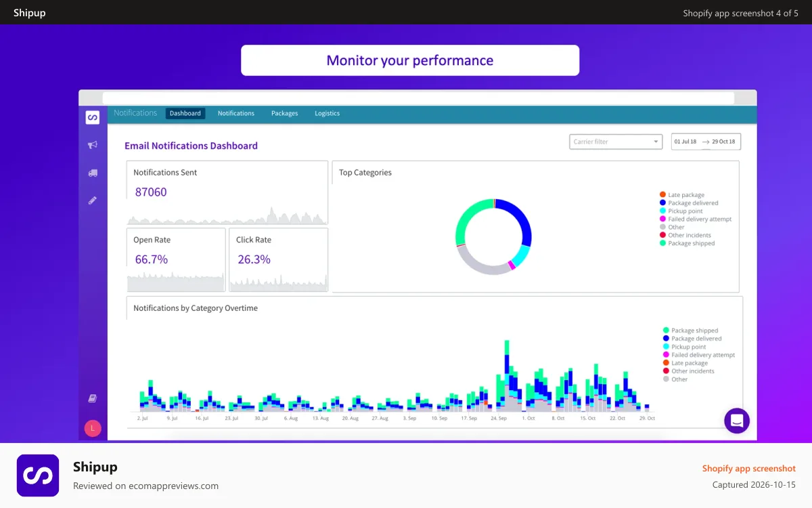Open the truck shipping icon in sidebar
The image size is (812, 508).
(93, 173)
